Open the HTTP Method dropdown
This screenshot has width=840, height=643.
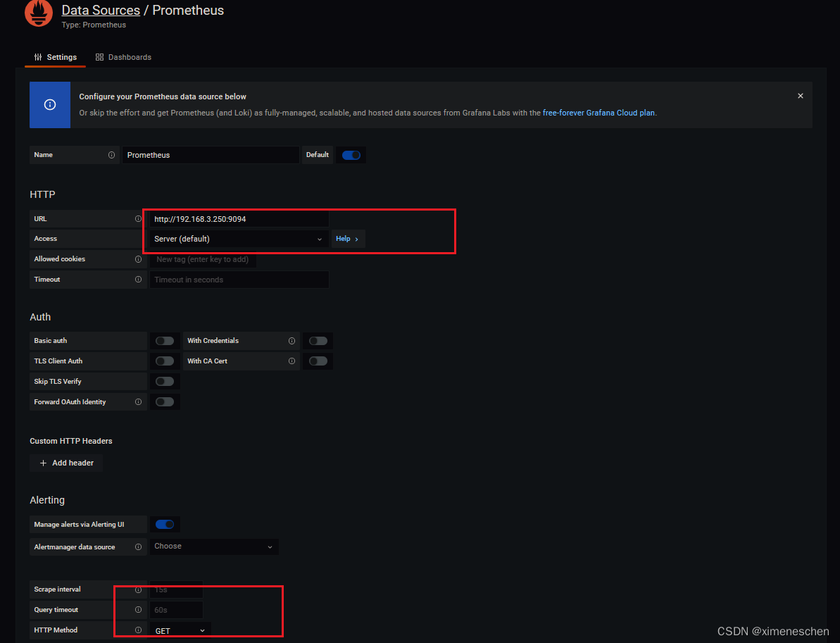tap(180, 631)
